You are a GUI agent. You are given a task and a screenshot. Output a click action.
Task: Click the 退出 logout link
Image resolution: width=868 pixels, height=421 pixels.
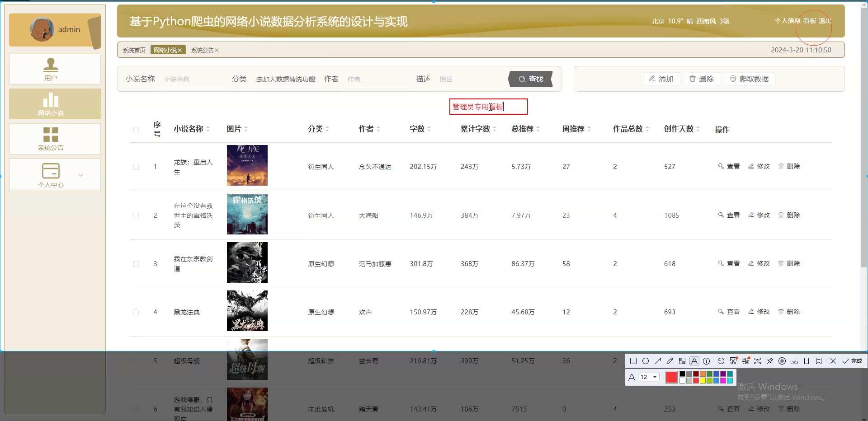(825, 21)
